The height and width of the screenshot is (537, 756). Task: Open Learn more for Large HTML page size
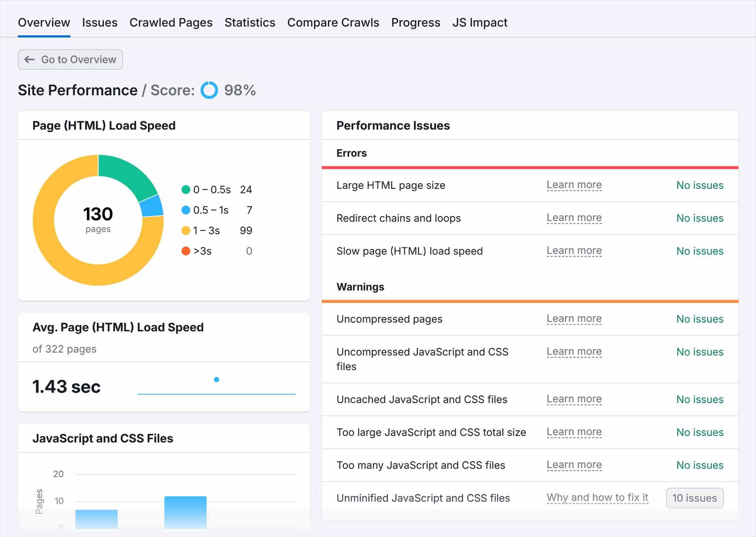coord(574,185)
